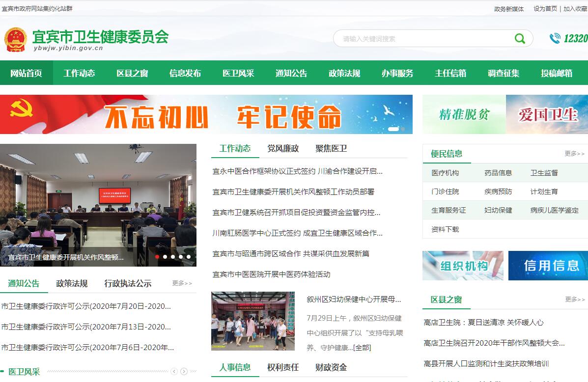Screen dimensions: 588x382
Task: Open the 精准脱贫 banner image
Action: pyautogui.click(x=464, y=114)
